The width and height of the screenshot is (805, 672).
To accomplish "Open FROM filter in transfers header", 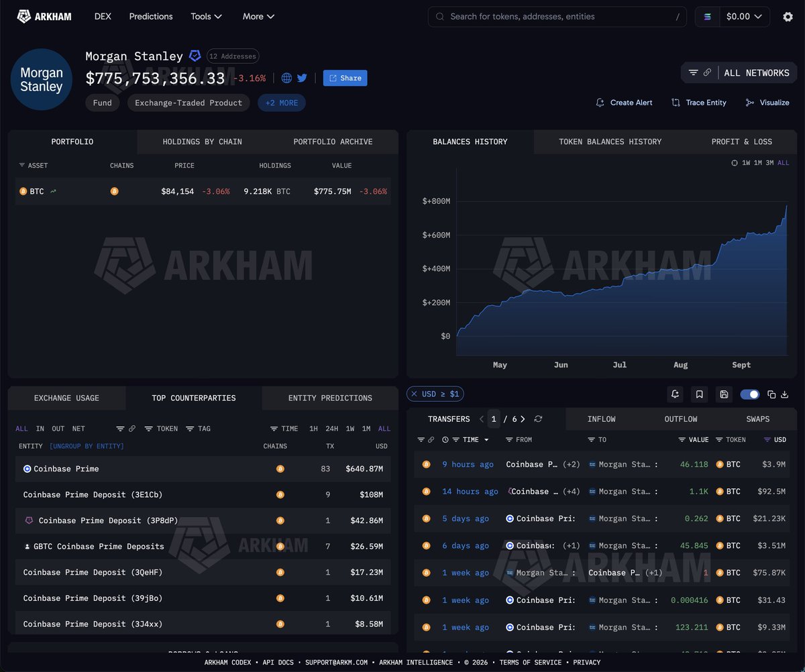I will [519, 440].
